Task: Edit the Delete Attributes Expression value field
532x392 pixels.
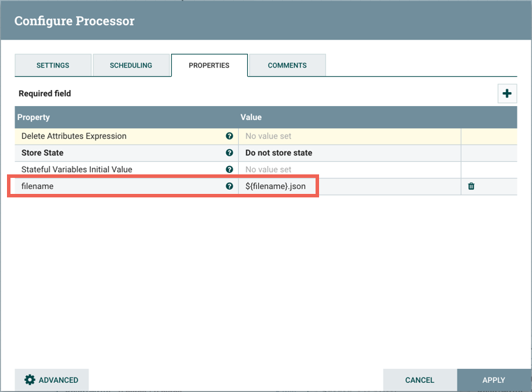Action: coord(349,136)
